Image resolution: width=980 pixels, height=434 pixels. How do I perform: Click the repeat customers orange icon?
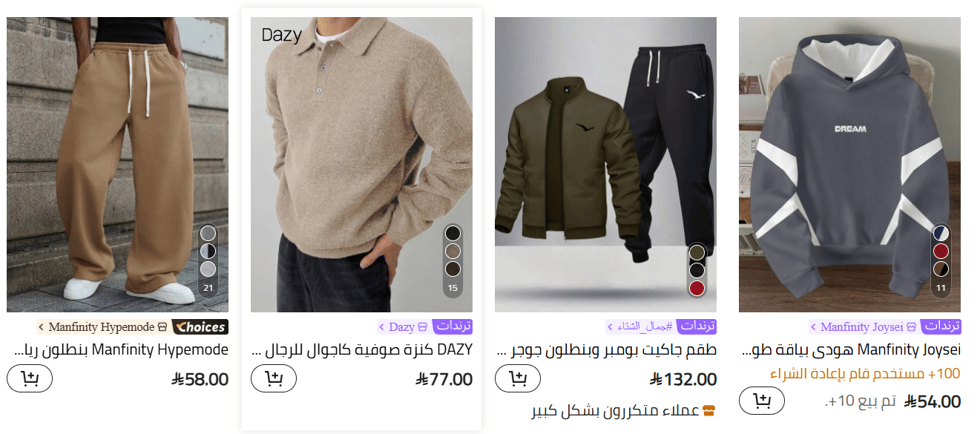(708, 411)
